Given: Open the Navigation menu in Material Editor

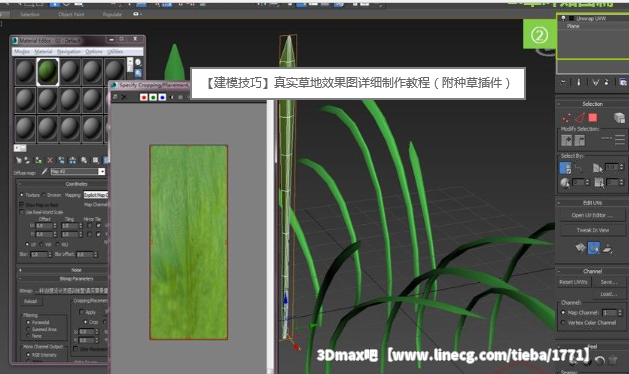Looking at the screenshot, I should point(69,52).
